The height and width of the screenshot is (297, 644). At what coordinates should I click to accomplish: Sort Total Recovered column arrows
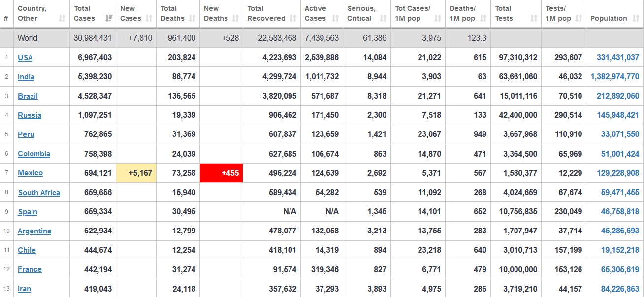(x=293, y=18)
